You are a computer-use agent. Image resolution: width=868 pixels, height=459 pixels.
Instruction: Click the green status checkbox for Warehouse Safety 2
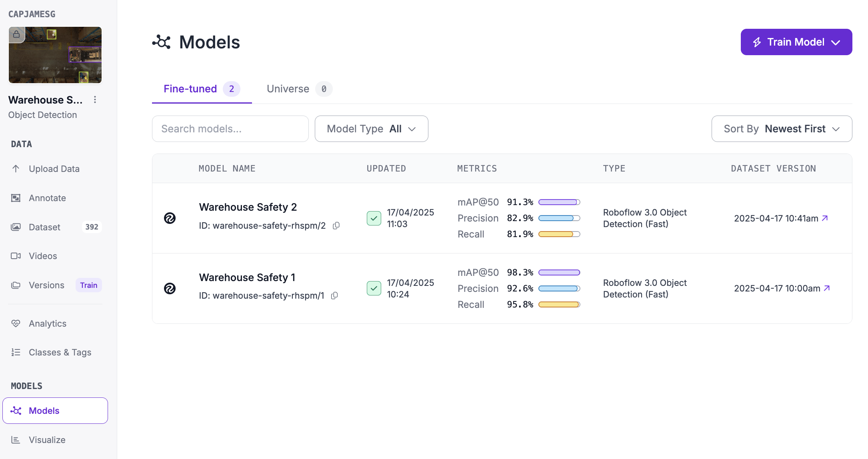(x=374, y=218)
